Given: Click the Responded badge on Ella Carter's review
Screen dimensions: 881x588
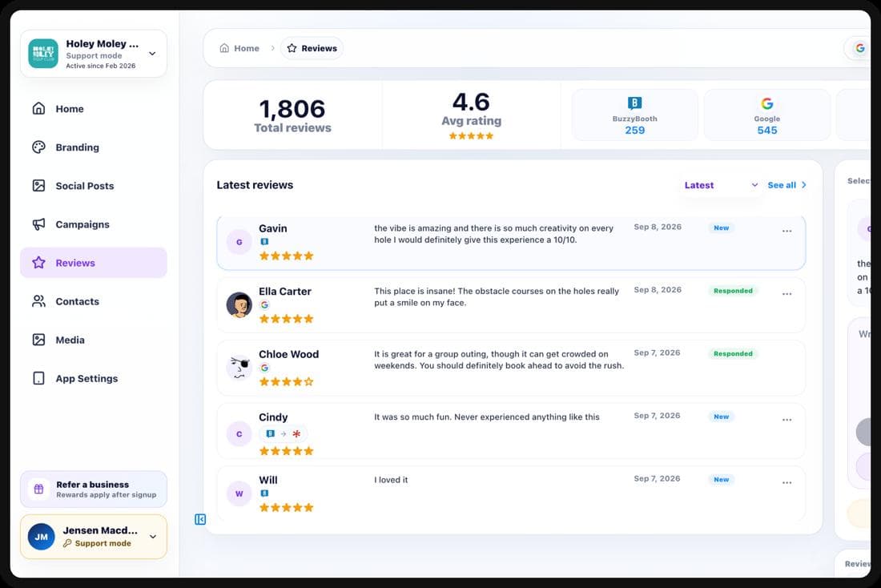Looking at the screenshot, I should [733, 291].
